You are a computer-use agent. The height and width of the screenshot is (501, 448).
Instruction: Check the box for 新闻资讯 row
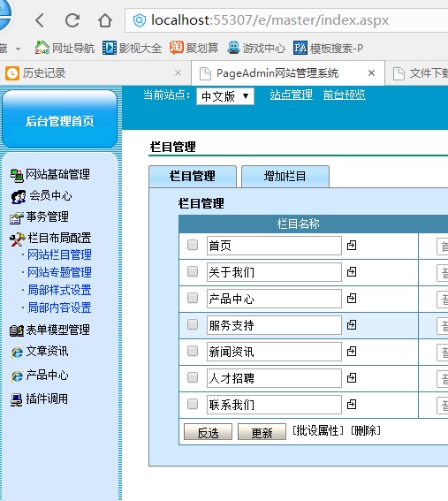193,351
